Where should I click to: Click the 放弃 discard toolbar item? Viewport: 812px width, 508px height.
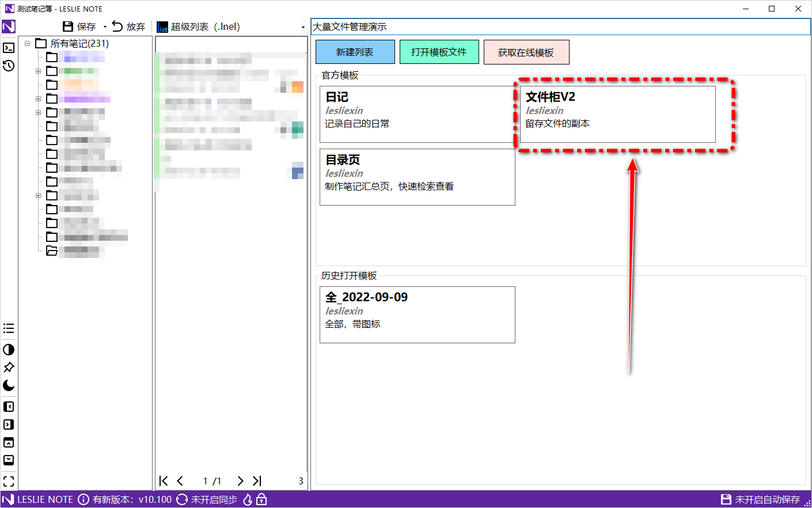[128, 26]
